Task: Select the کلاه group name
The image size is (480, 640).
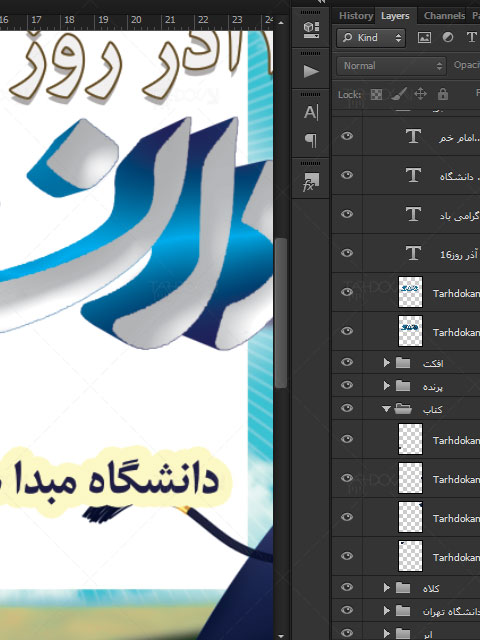Action: (x=431, y=589)
